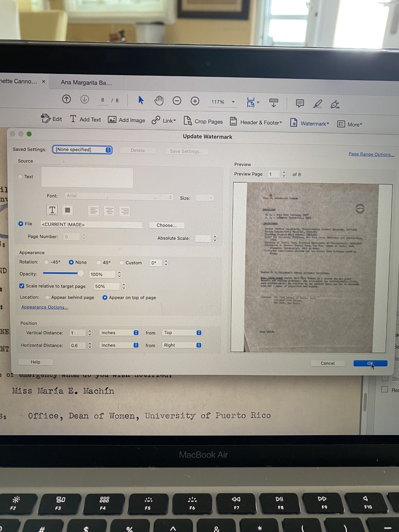The width and height of the screenshot is (399, 532).
Task: Select the 45° rotation radio button
Action: tap(99, 262)
